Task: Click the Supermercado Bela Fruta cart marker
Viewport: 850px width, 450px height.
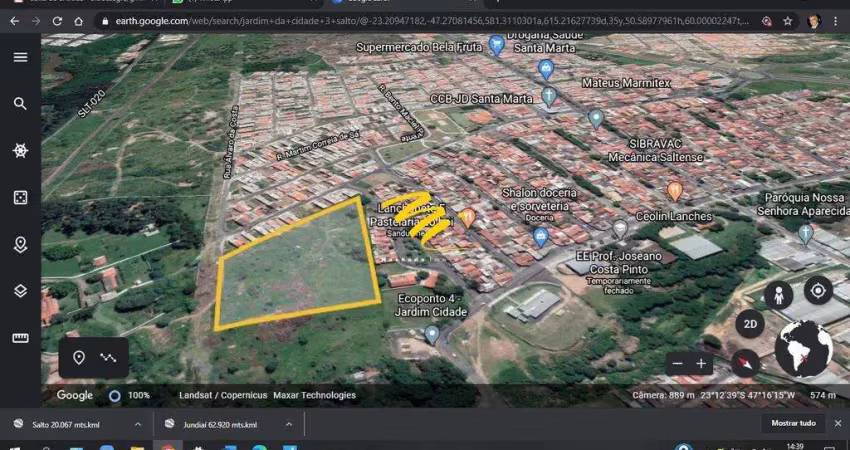Action: point(497,45)
